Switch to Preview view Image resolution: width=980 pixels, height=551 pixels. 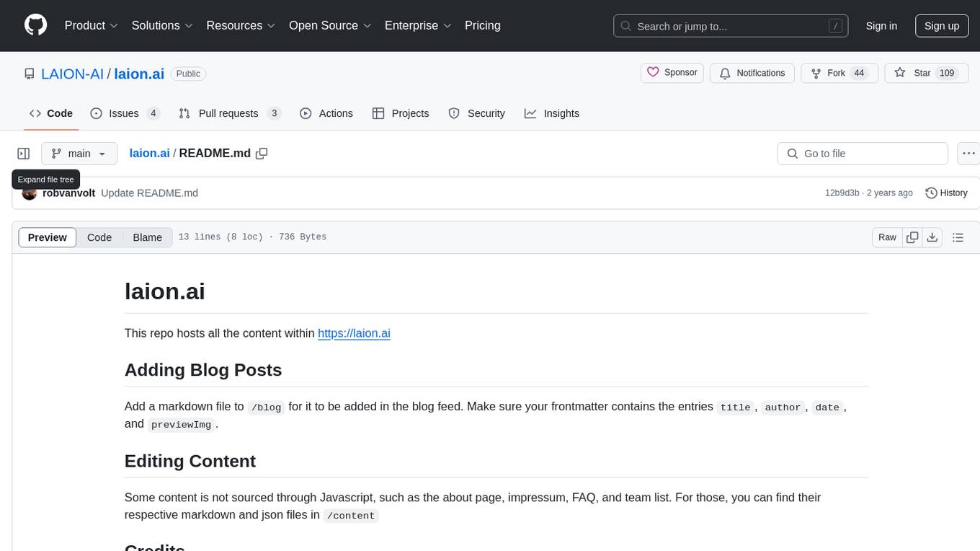click(x=48, y=237)
